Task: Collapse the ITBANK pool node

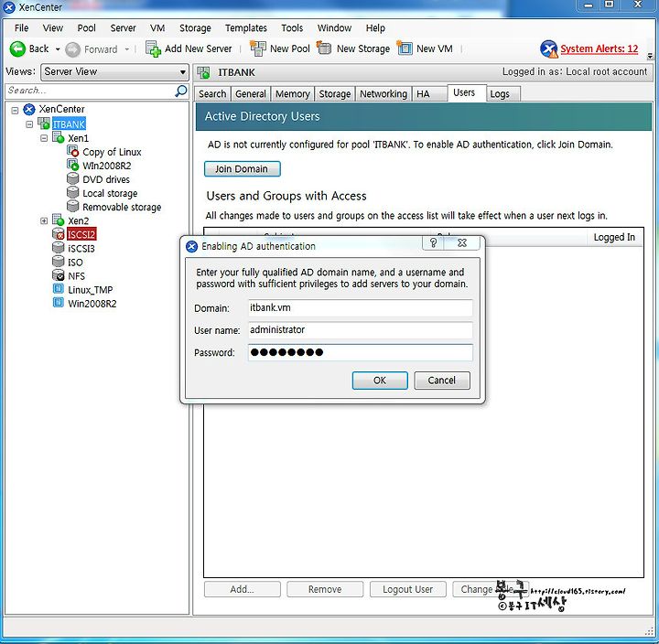Action: pyautogui.click(x=29, y=124)
